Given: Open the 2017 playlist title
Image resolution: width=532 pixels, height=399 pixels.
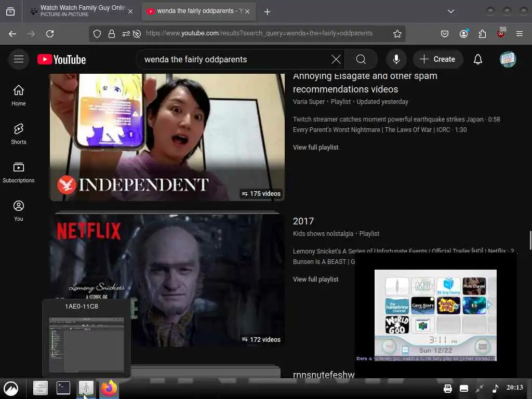Looking at the screenshot, I should [303, 221].
